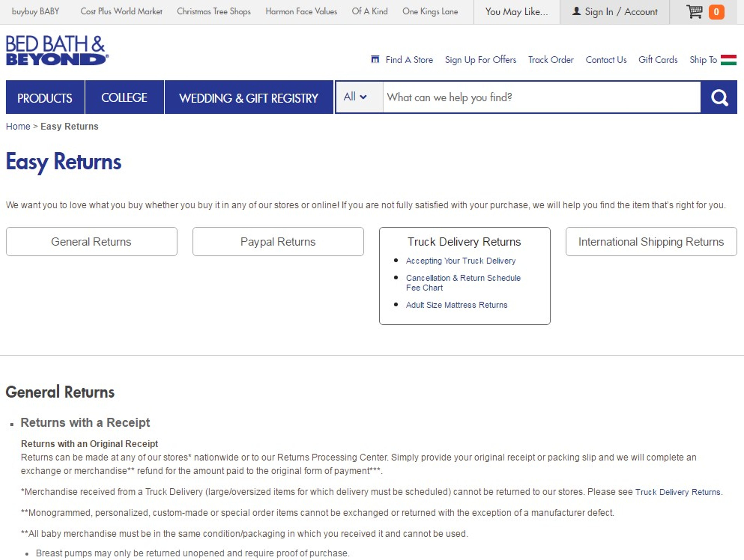Click the search text input field

pyautogui.click(x=542, y=98)
